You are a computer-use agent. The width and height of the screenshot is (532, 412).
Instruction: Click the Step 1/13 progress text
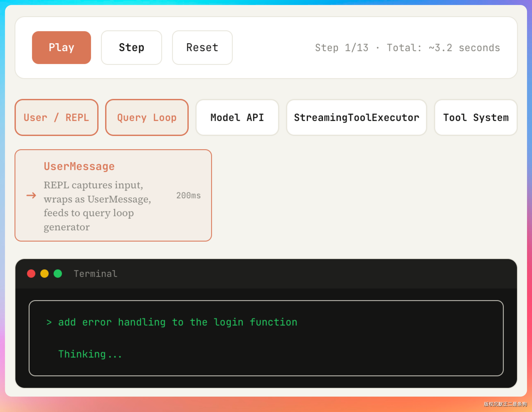342,48
